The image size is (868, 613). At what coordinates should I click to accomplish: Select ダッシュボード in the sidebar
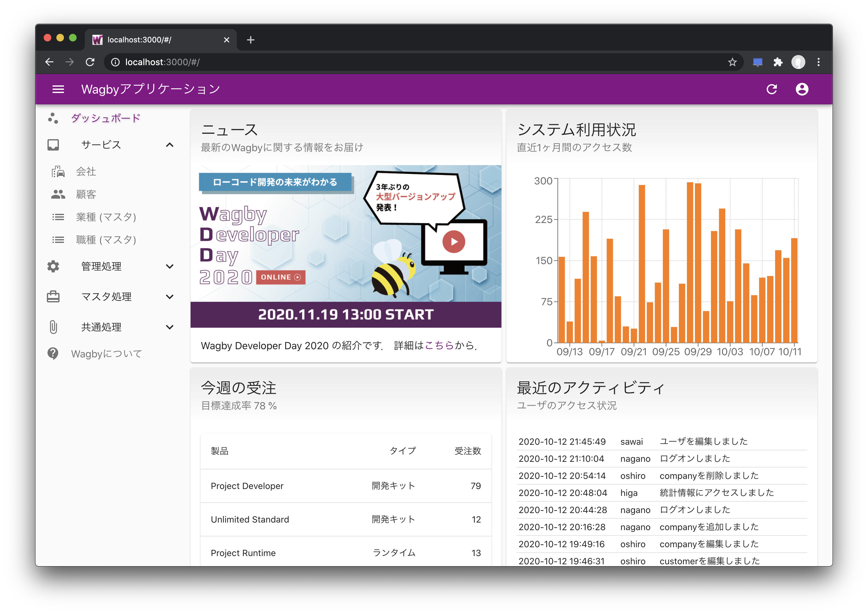106,118
